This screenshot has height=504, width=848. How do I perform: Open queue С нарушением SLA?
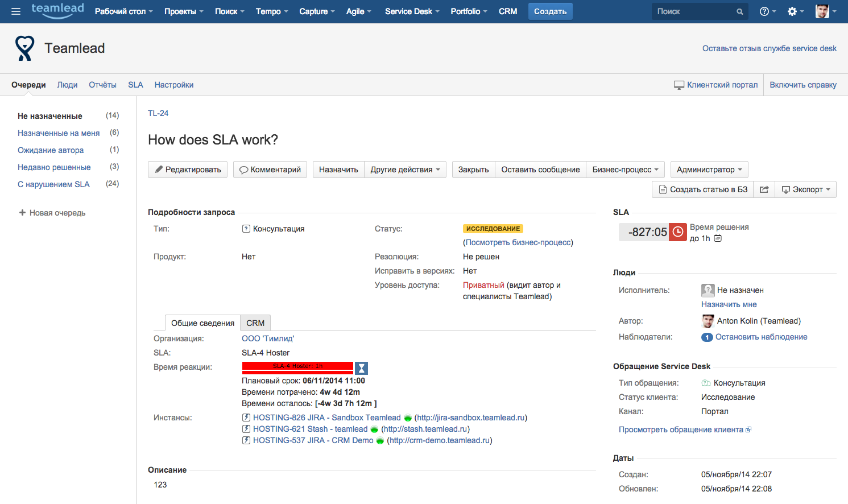tap(55, 184)
